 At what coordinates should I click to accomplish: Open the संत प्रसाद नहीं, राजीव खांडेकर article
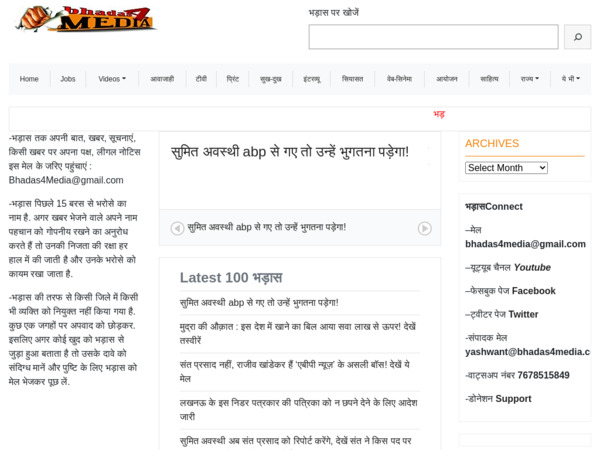point(295,371)
